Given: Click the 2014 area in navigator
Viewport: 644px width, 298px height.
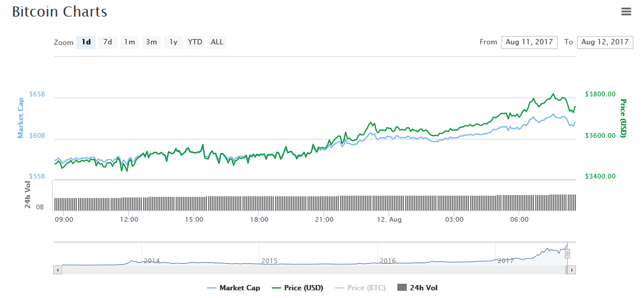Looking at the screenshot, I should coord(152,261).
